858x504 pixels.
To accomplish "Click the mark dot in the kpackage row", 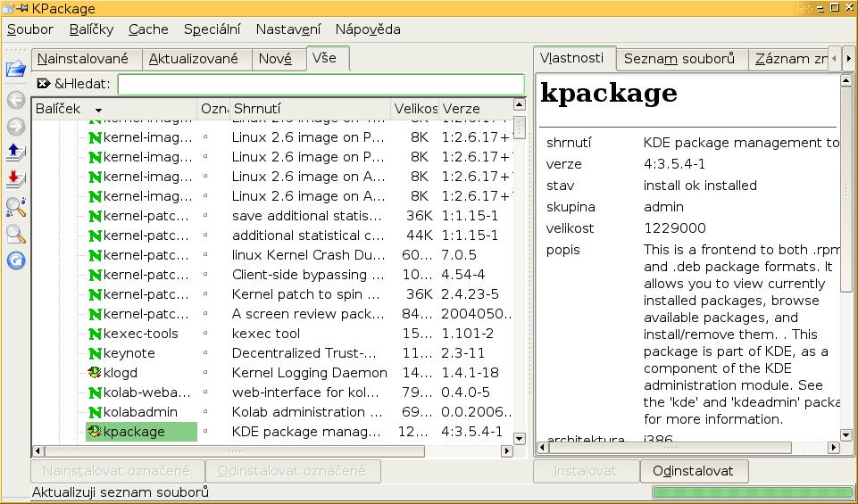I will click(205, 431).
